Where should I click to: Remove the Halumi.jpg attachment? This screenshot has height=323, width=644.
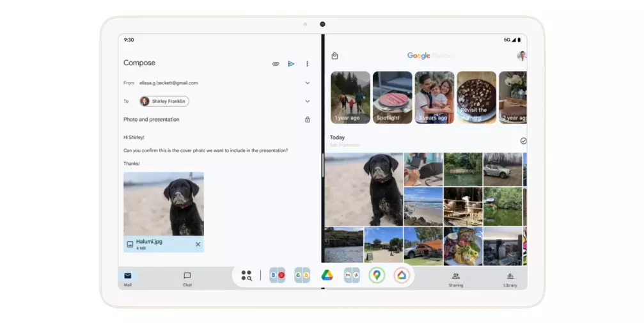[198, 244]
